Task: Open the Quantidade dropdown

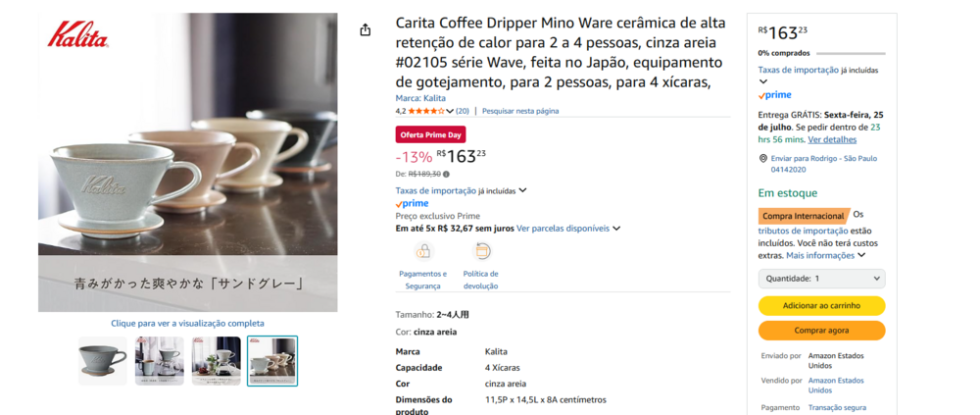Action: [x=822, y=279]
